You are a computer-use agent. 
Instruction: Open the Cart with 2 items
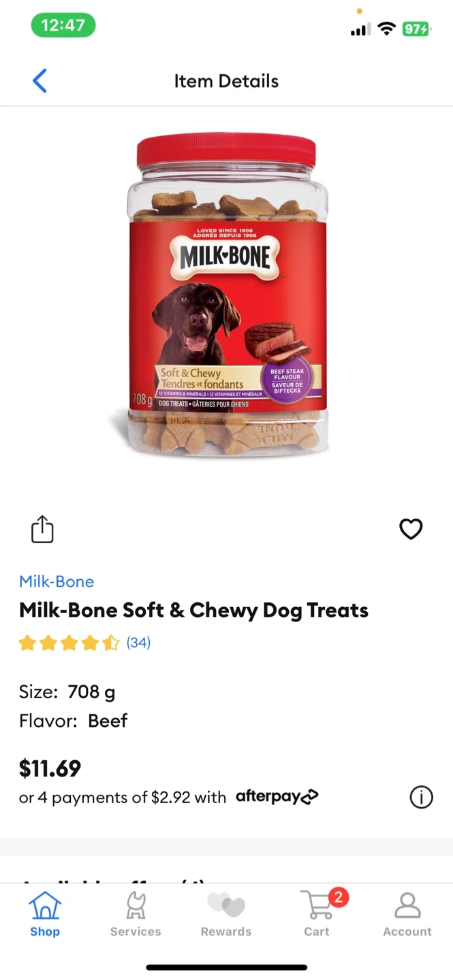click(317, 915)
